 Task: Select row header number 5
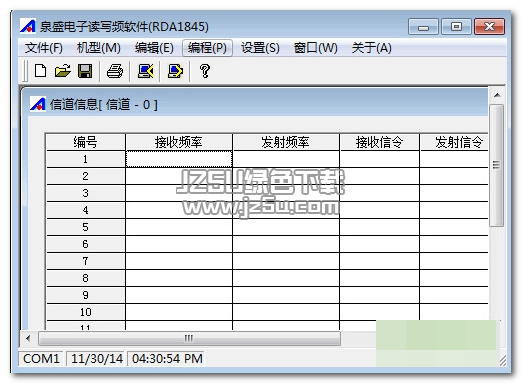click(x=86, y=227)
